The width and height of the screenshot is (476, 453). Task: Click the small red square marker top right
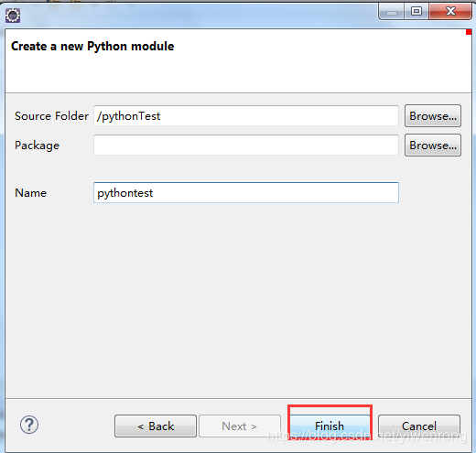click(x=469, y=32)
